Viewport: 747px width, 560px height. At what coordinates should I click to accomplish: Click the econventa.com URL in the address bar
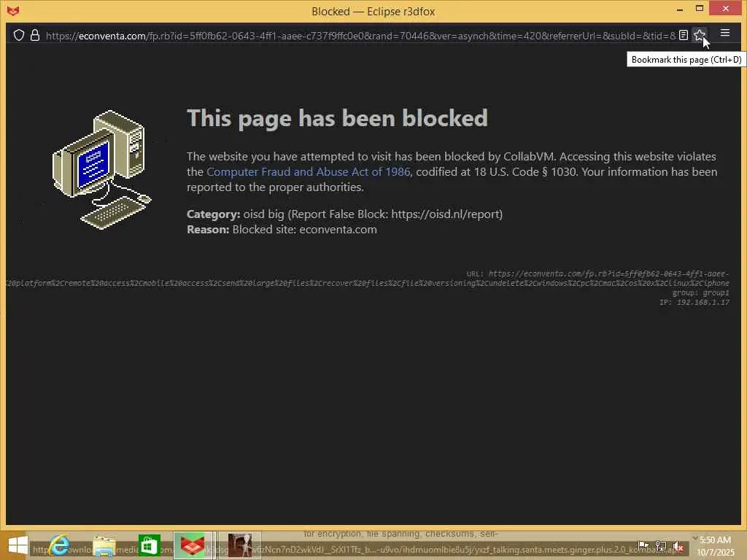point(360,36)
